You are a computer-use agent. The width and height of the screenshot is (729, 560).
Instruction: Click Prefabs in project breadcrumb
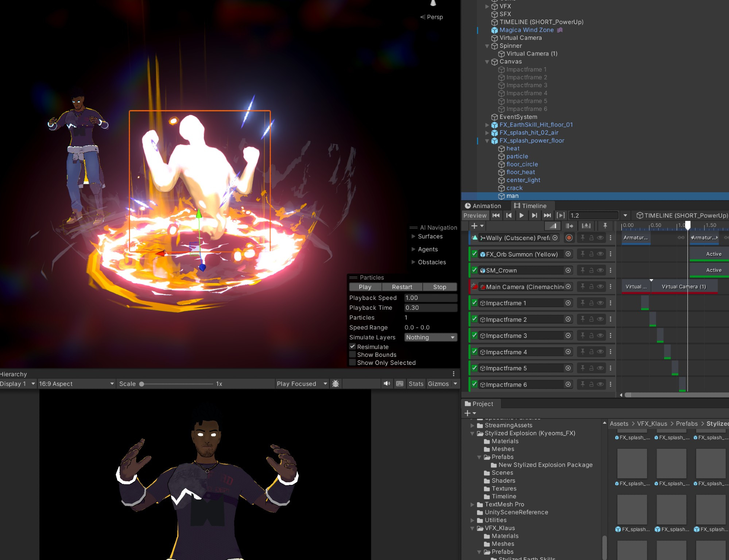pos(687,424)
